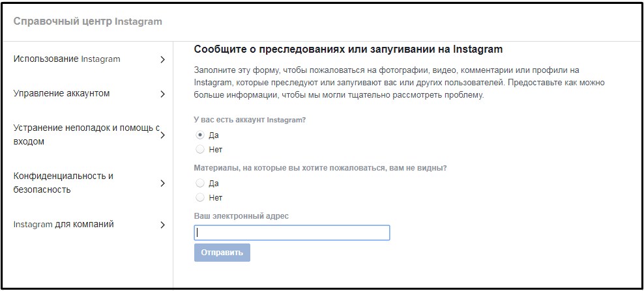Expand the chevron beside "Использование Instagram"
Screen dimensions: 644x291
click(x=162, y=60)
